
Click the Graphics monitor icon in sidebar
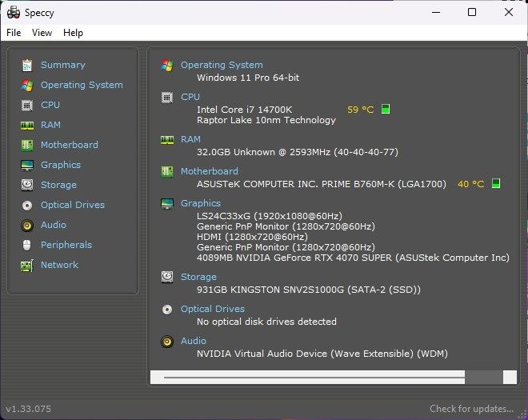[x=27, y=165]
